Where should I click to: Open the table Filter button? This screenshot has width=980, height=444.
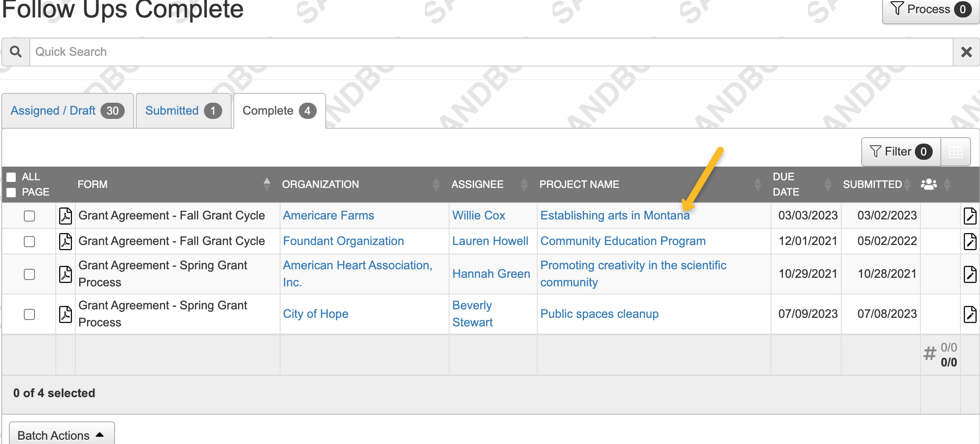[901, 152]
